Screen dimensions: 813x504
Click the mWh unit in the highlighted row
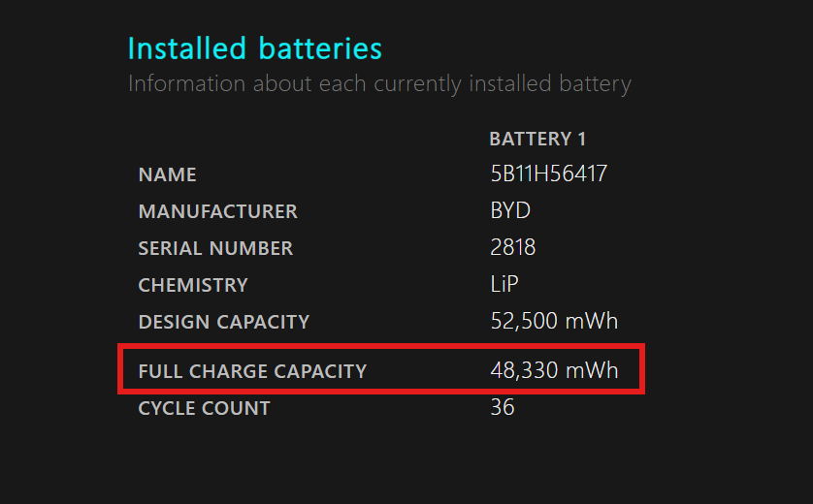coord(592,370)
